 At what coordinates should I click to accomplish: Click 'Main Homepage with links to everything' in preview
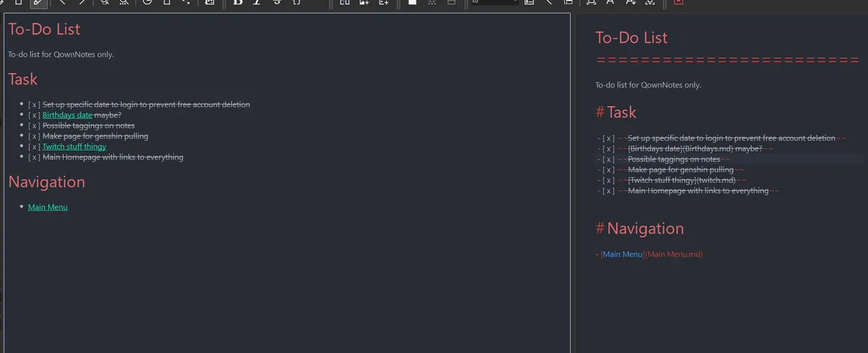[113, 157]
